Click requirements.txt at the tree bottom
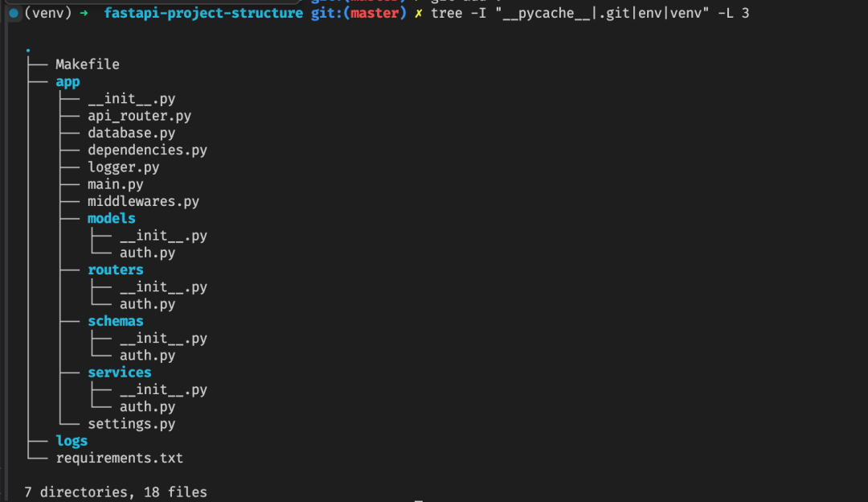Image resolution: width=868 pixels, height=502 pixels. coord(119,458)
